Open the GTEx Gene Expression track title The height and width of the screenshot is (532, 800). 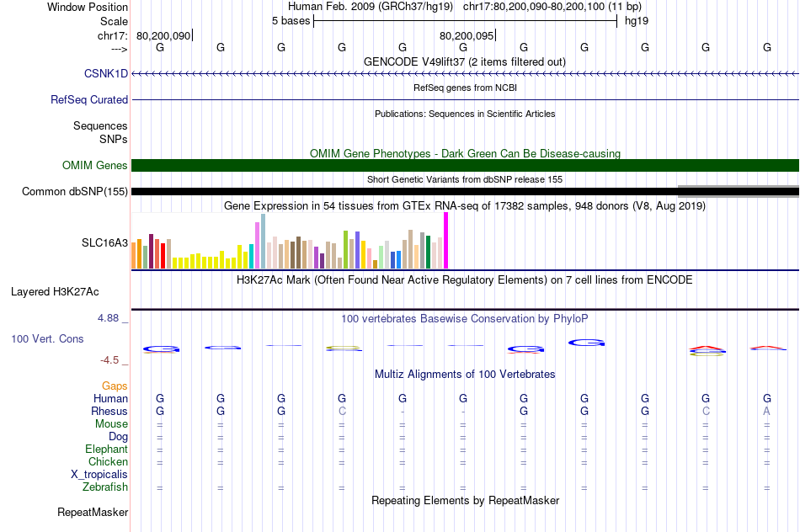tap(465, 206)
